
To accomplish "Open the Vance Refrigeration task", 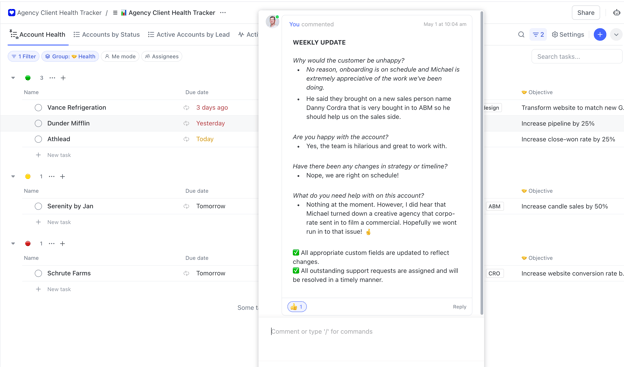I will (x=76, y=107).
